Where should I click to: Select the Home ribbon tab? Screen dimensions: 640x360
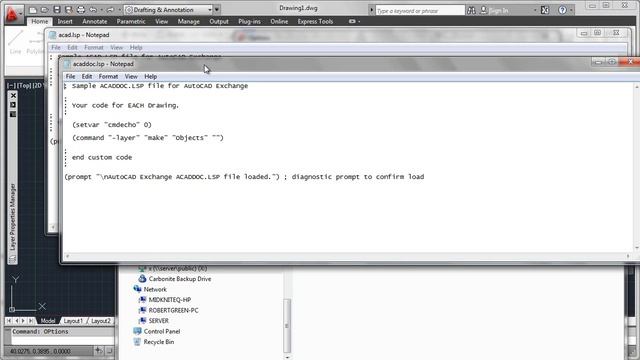[x=40, y=21]
